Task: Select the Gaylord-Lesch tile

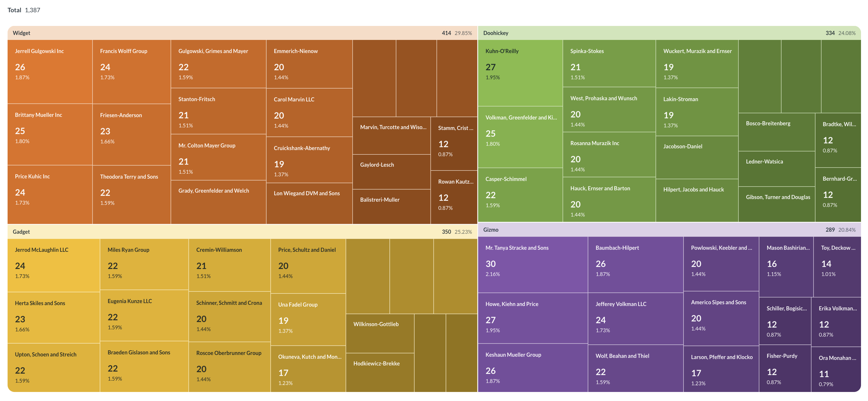Action: 391,172
